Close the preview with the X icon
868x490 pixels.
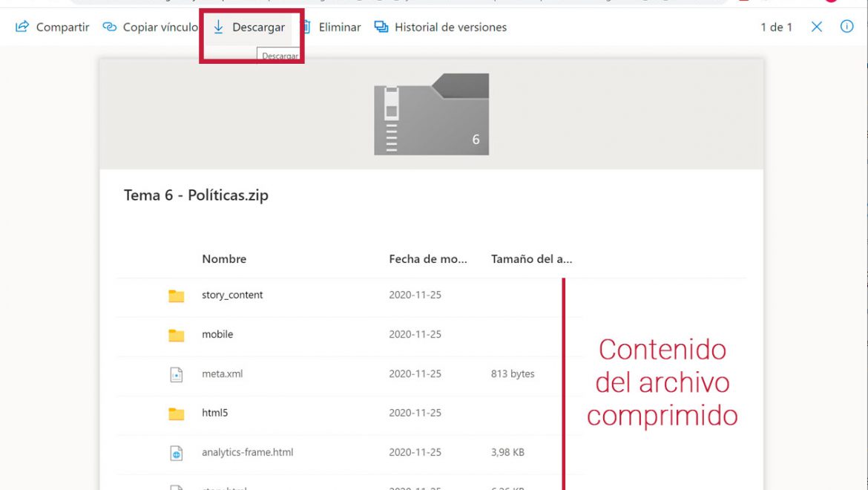pos(817,27)
